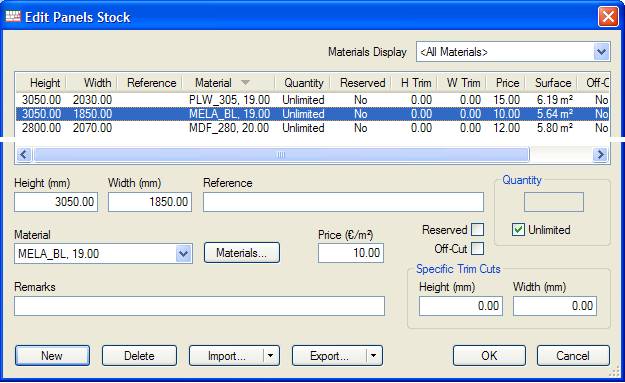Screen dimensions: 625x383
Task: Click the 15.00 price cell
Action: tap(506, 100)
